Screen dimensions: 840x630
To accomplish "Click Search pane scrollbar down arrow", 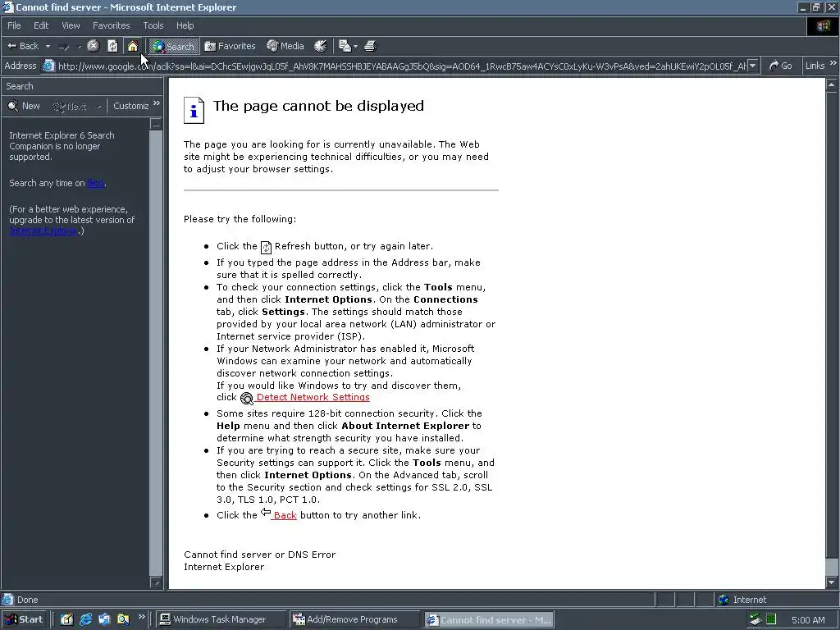I will point(156,582).
